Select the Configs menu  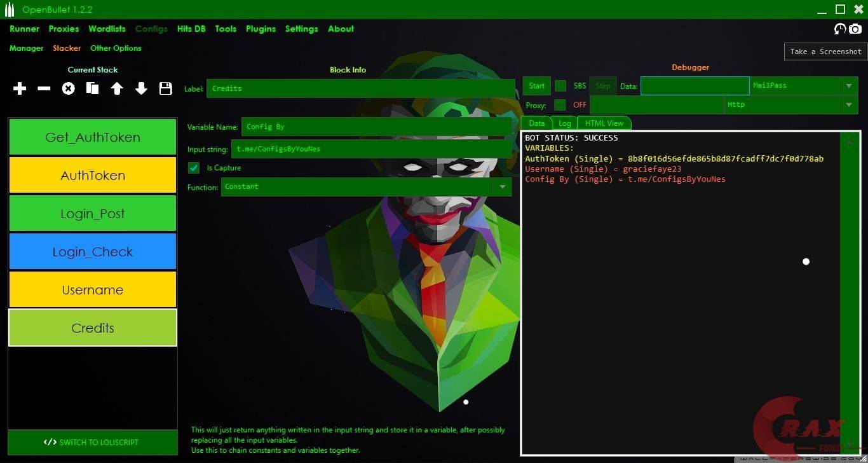coord(151,29)
